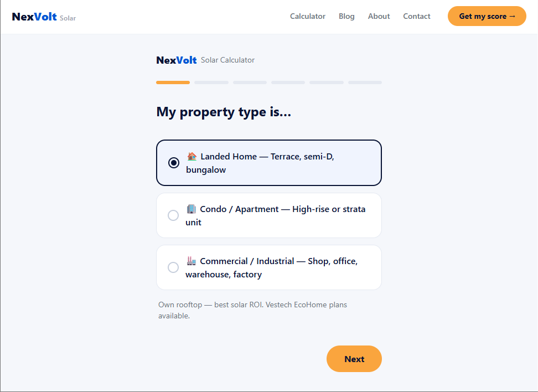
Task: Click the second progress step segment
Action: click(211, 82)
